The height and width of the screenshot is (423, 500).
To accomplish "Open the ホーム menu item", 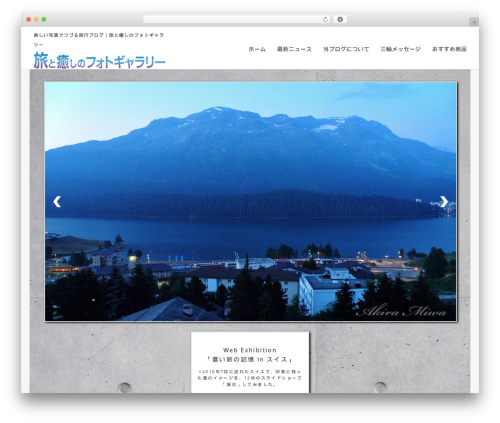I will coord(257,49).
